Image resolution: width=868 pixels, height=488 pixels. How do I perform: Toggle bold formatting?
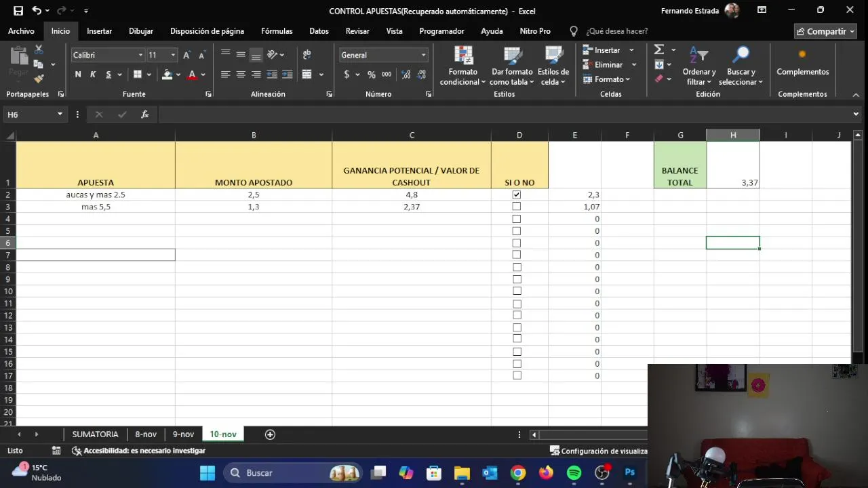click(78, 75)
